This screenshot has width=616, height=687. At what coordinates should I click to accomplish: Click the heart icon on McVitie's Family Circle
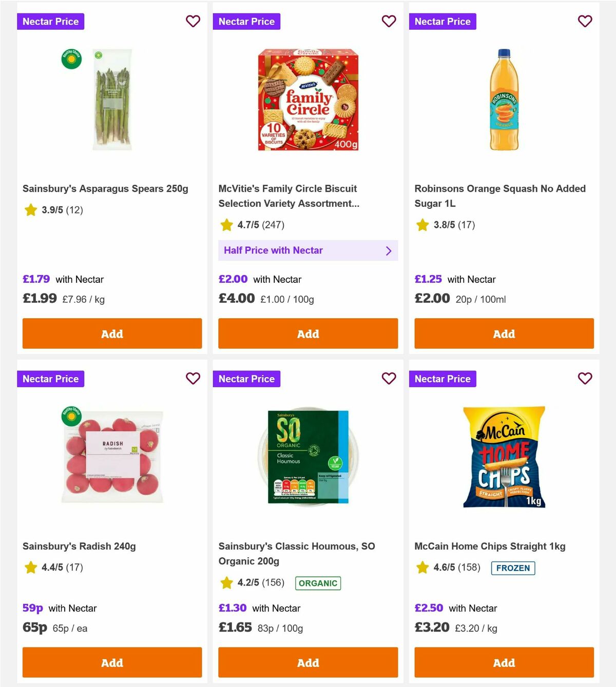point(389,21)
